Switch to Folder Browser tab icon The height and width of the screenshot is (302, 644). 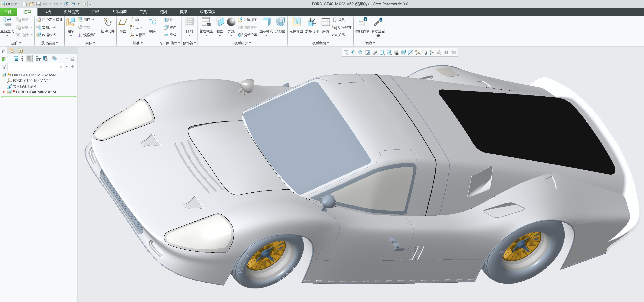coord(11,50)
